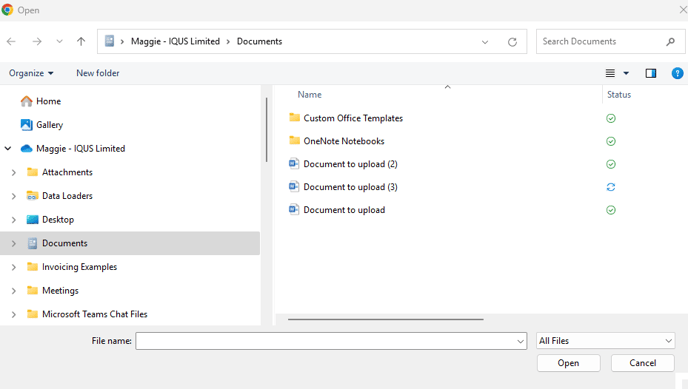
Task: Click in the File name field
Action: 331,341
